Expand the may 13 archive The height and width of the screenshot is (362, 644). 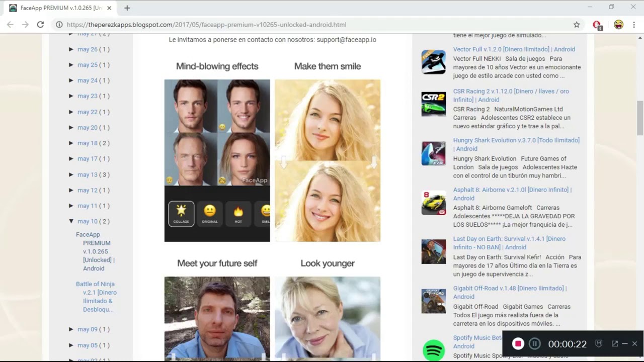pos(71,174)
